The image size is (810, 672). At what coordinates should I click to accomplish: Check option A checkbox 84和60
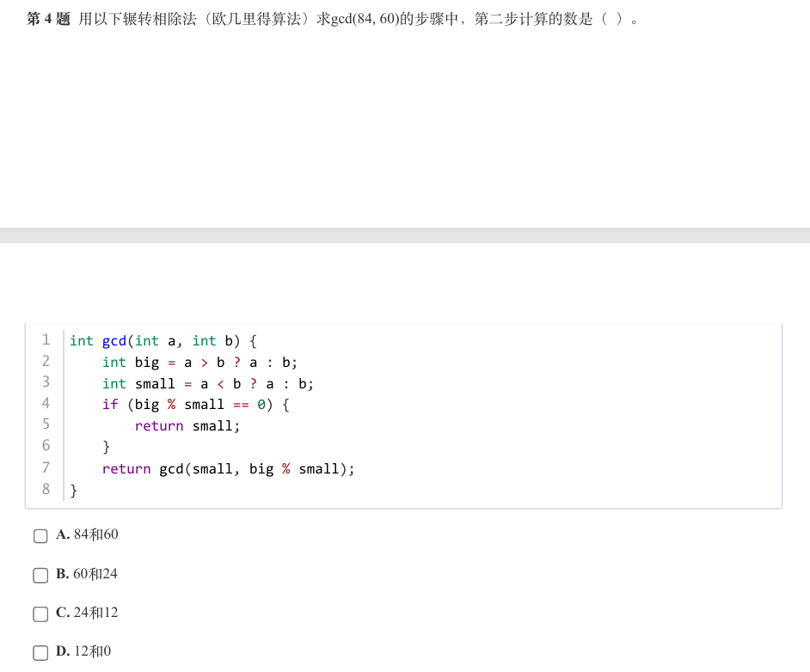point(40,535)
